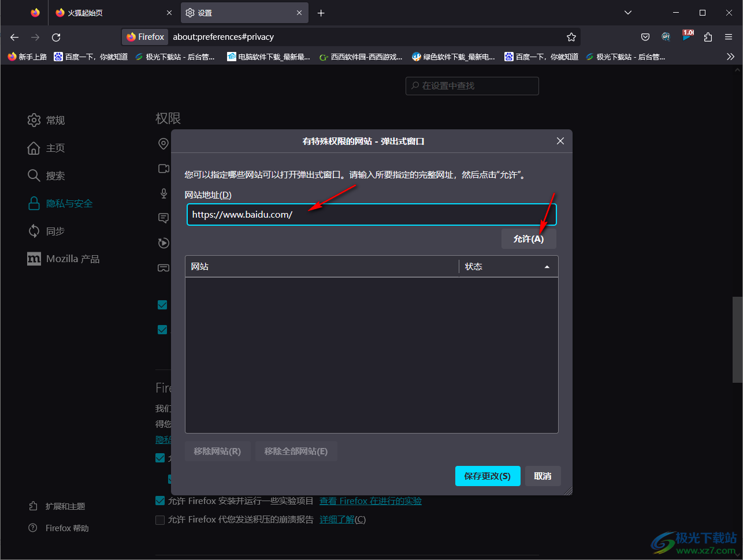Open the 同步 settings category
This screenshot has height=560, width=743.
click(x=46, y=231)
